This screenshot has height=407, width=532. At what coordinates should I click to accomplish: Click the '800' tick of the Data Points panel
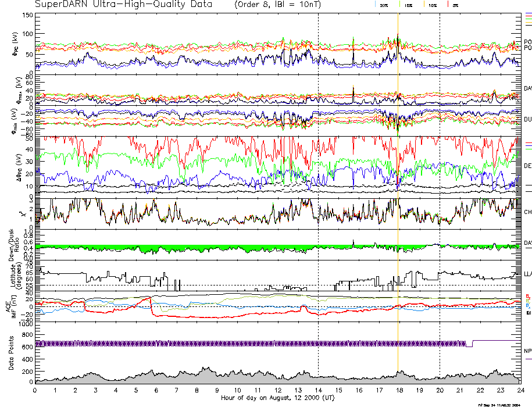28,335
